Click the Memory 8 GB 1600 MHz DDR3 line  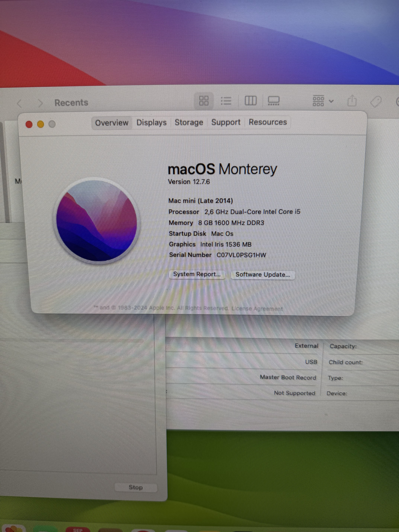point(216,223)
